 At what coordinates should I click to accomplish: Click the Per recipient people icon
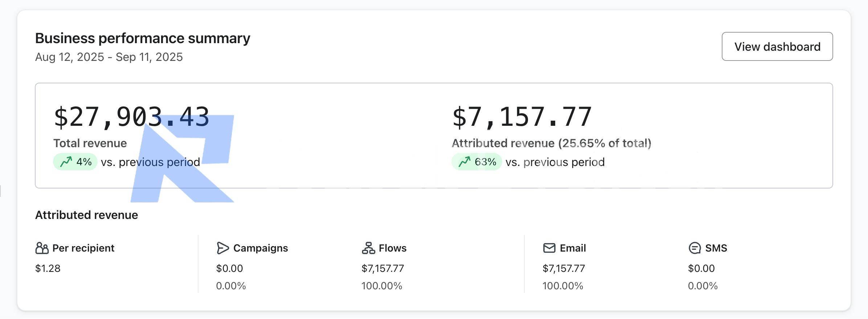(42, 248)
